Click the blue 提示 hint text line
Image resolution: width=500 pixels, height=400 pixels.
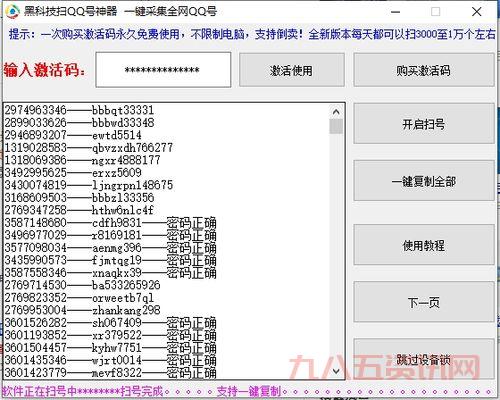[x=252, y=34]
